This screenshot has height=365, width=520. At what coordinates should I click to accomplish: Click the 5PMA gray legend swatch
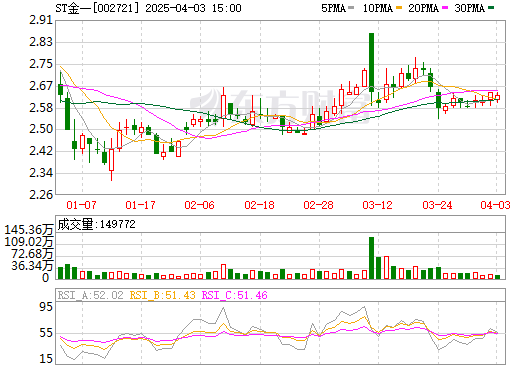point(351,8)
